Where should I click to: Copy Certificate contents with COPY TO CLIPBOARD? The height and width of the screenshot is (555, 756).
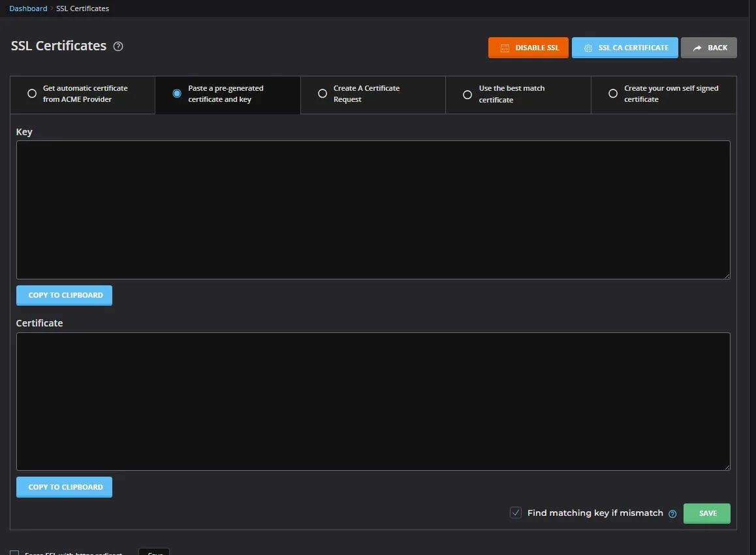point(64,487)
